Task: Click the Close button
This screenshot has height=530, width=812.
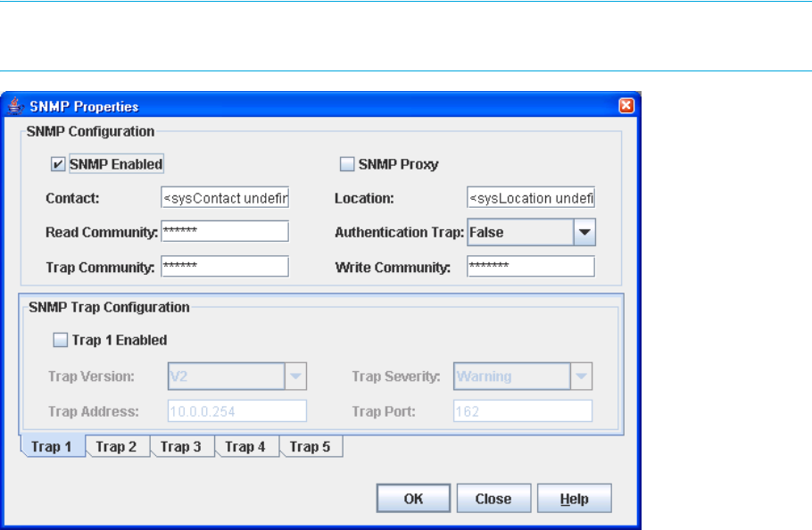Action: [x=493, y=499]
